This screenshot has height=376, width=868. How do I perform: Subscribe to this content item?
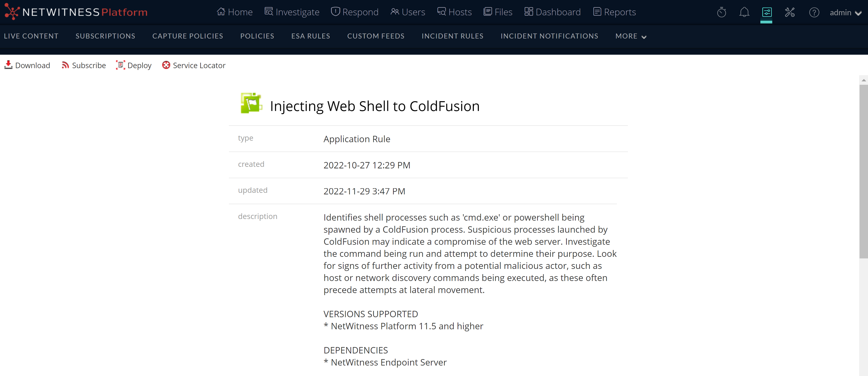tap(84, 65)
